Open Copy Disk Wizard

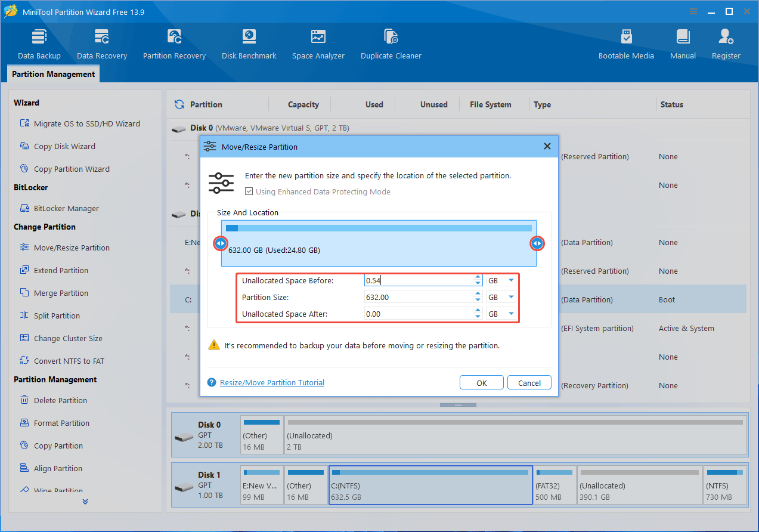(x=58, y=146)
